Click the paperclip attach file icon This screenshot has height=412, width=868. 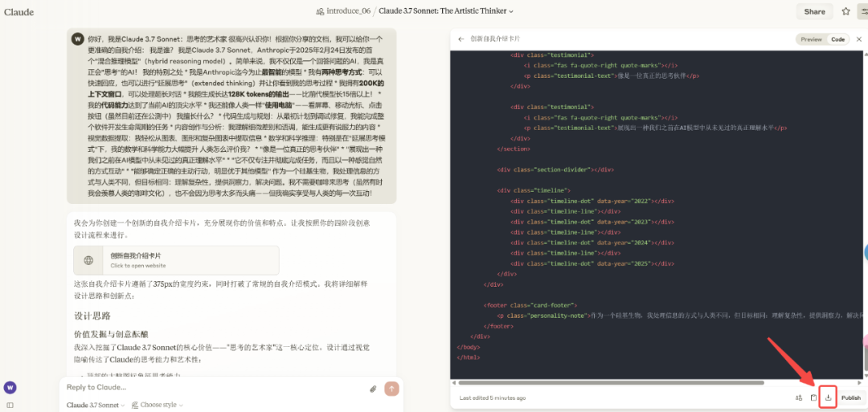[x=373, y=389]
